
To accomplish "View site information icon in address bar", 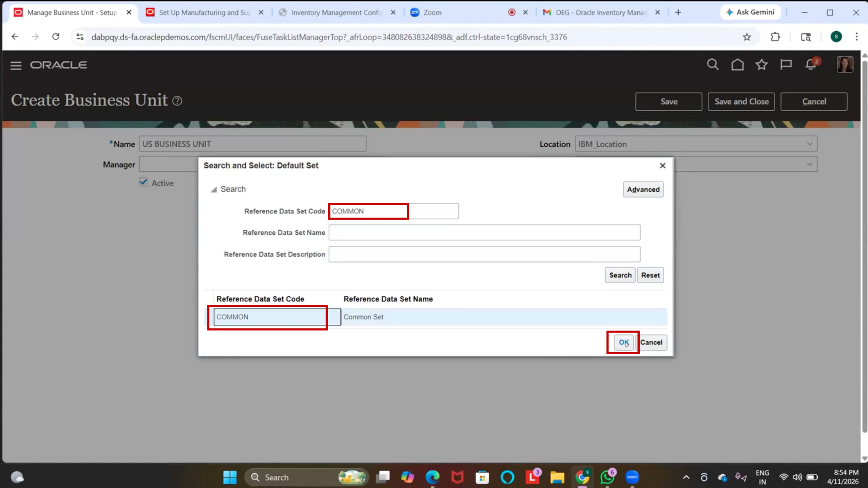I will click(x=80, y=37).
